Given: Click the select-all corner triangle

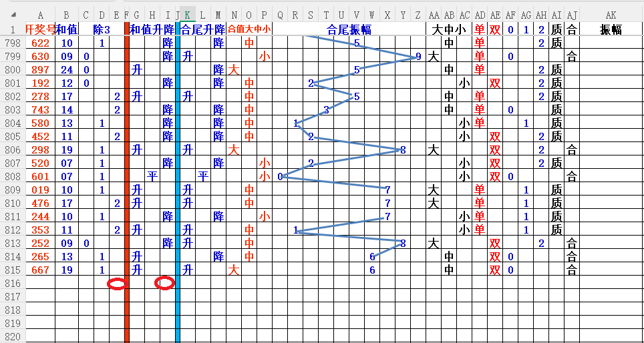Looking at the screenshot, I should pos(13,15).
